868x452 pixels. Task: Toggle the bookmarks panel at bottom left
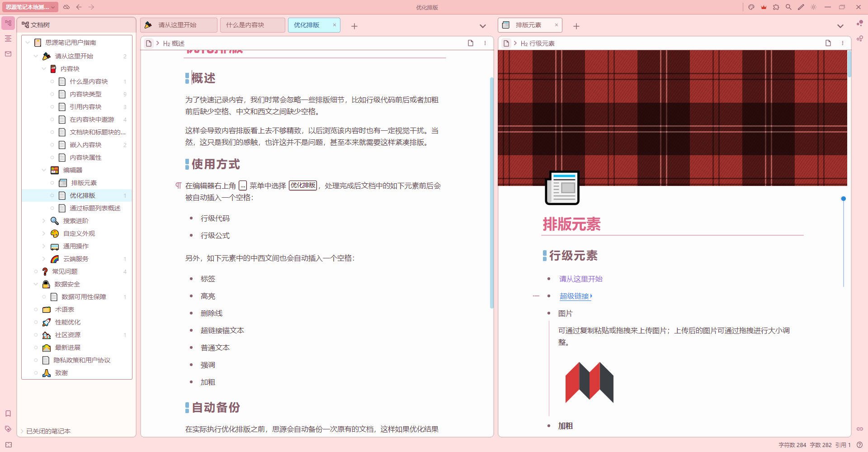pyautogui.click(x=8, y=413)
